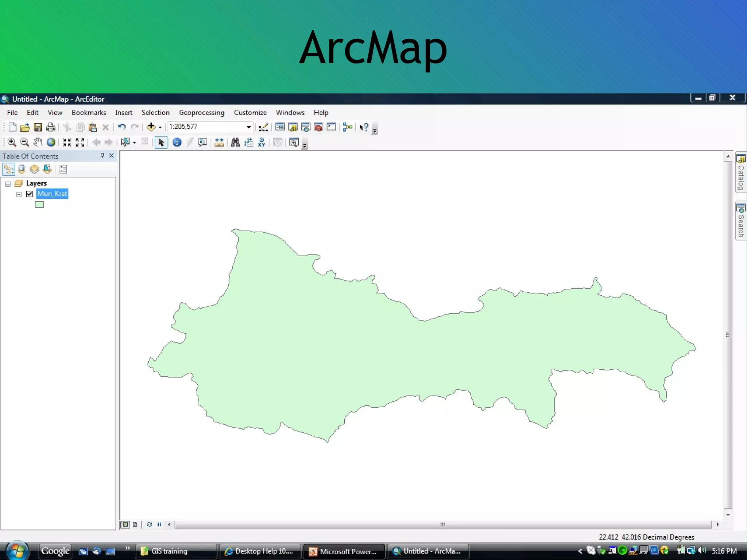This screenshot has width=747, height=560.
Task: Activate the Select Elements arrow tool
Action: (x=161, y=142)
